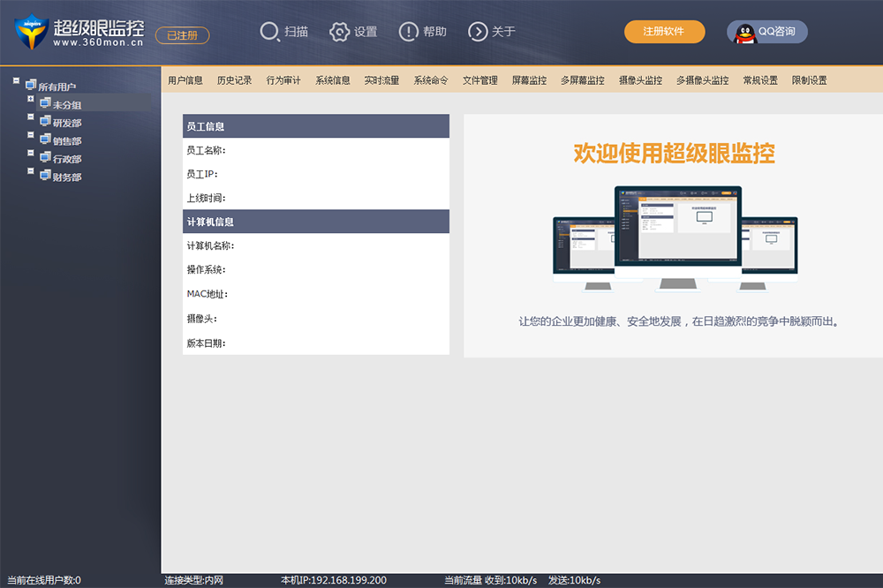Open the 用户信息 tab
The image size is (883, 588).
pos(185,80)
